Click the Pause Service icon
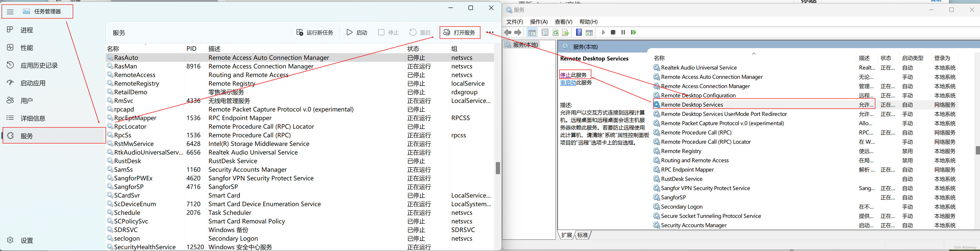Image resolution: width=980 pixels, height=251 pixels. (x=623, y=32)
